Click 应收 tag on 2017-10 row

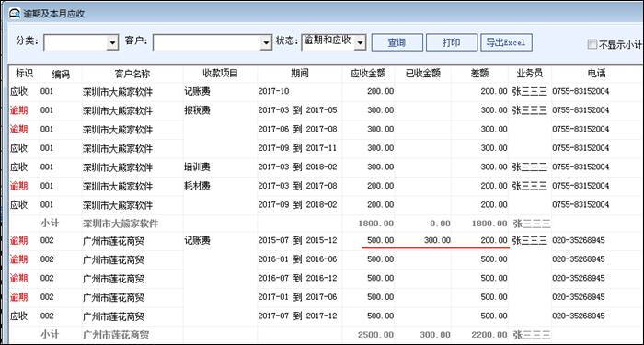(19, 91)
